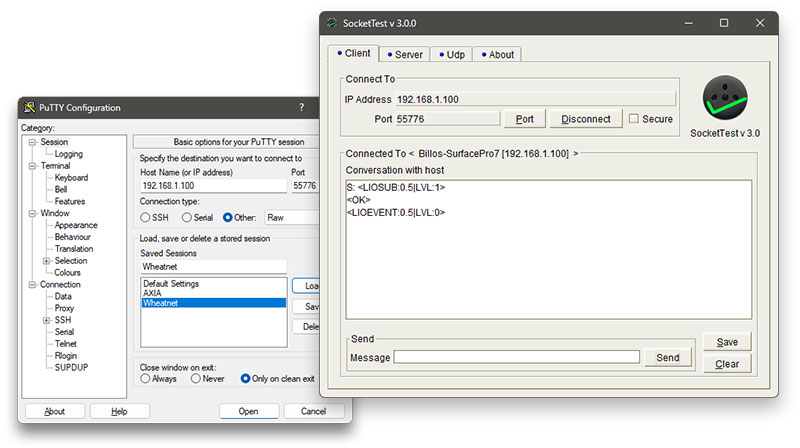
Task: Click the About button in PuTTY
Action: (x=55, y=411)
